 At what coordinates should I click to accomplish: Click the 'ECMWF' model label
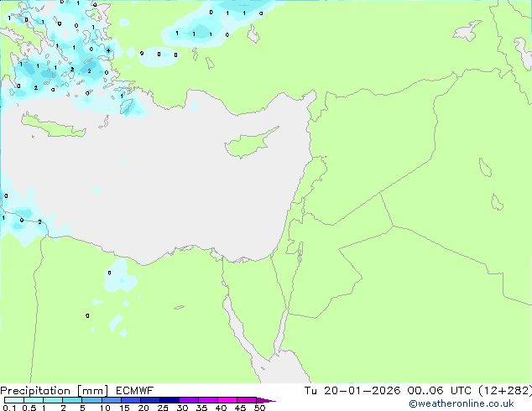click(135, 391)
